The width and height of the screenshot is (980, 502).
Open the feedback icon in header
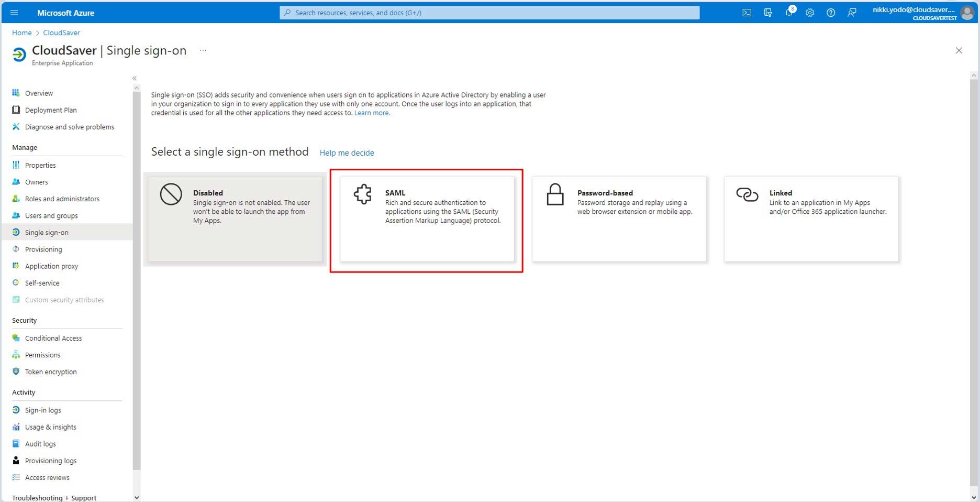852,13
